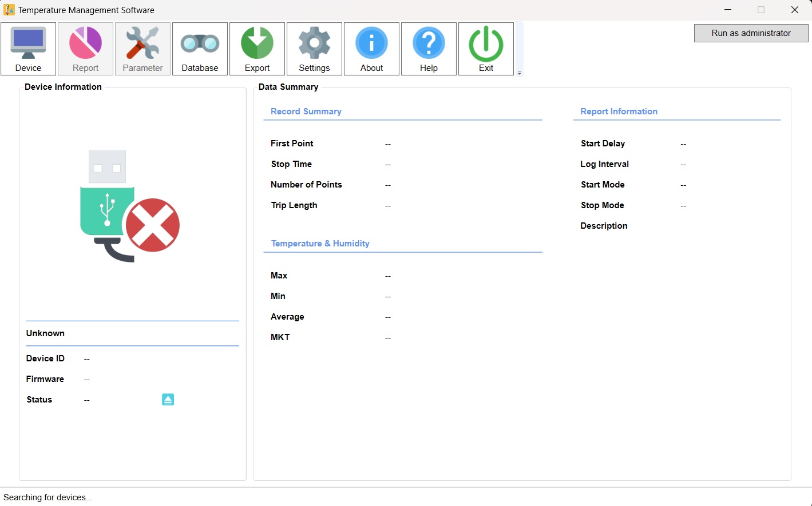Click the app icon in the title bar

(x=9, y=10)
